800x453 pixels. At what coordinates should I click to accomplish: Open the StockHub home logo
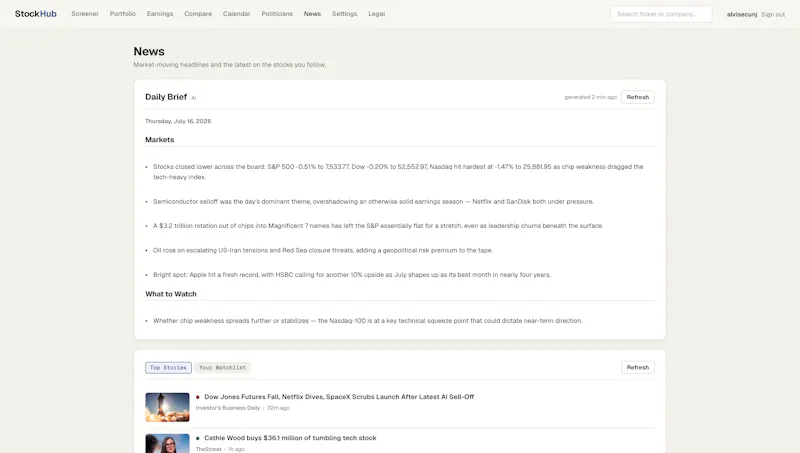click(36, 14)
